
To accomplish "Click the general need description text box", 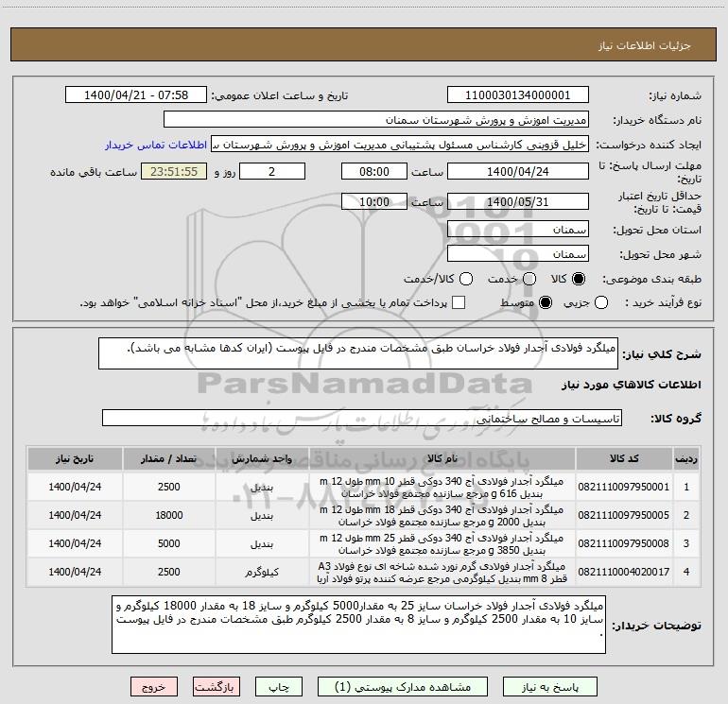I will tap(358, 353).
